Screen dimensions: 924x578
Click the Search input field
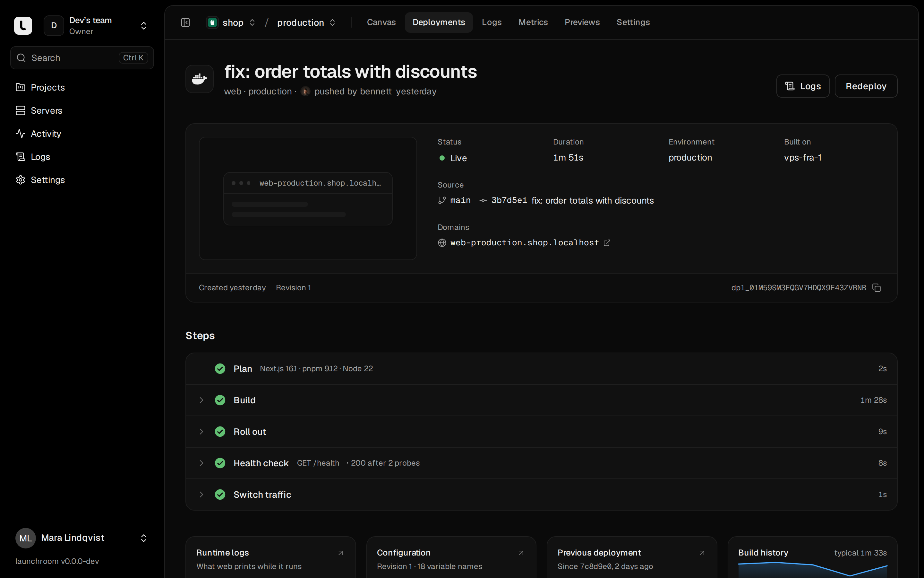click(82, 58)
